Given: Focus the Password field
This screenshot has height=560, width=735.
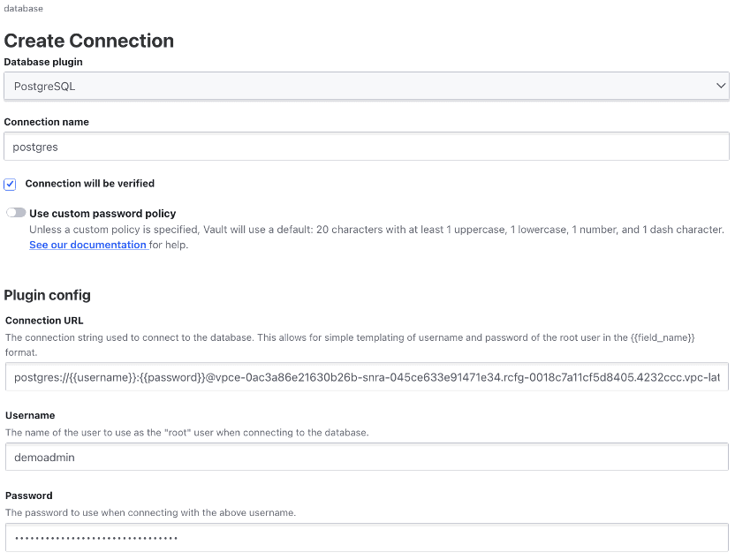Looking at the screenshot, I should click(367, 537).
